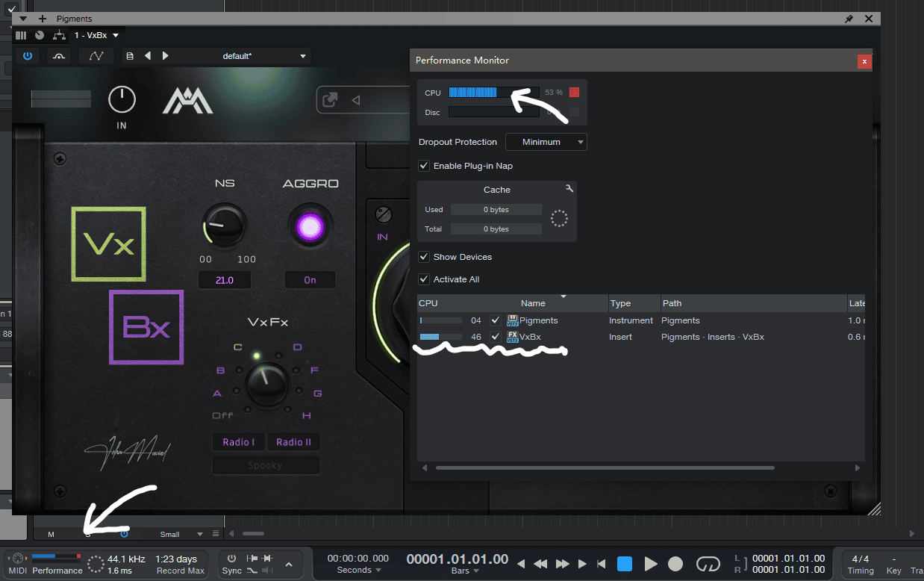Click the red CPU overload indicator
Image resolution: width=924 pixels, height=581 pixels.
click(574, 93)
